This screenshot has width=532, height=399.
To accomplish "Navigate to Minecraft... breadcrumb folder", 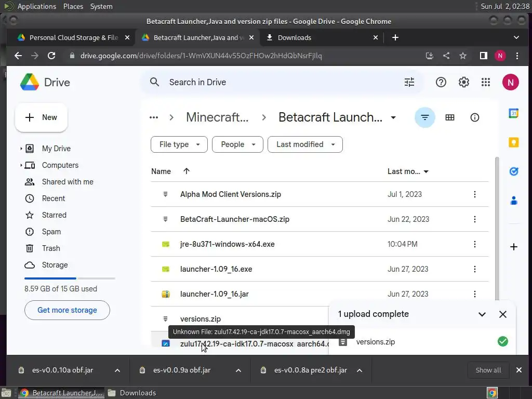I will click(x=217, y=117).
